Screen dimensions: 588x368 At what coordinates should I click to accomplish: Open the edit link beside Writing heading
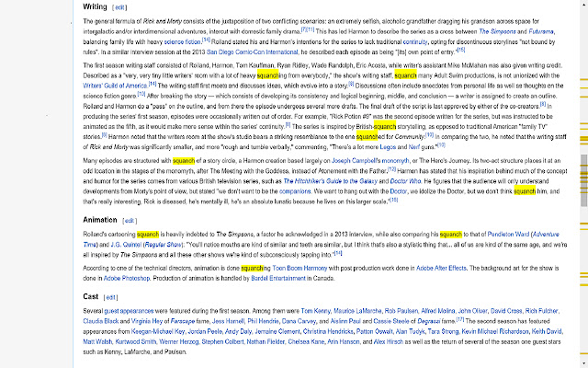pos(119,7)
